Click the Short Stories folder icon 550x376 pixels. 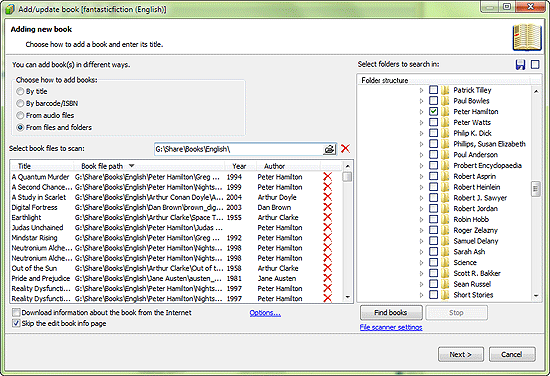445,295
